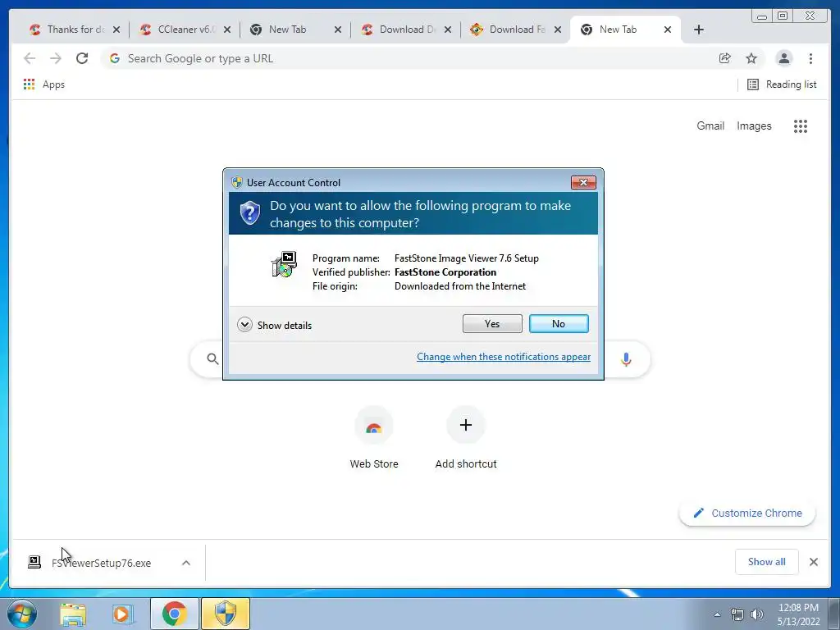840x630 pixels.
Task: Open Windows Media Player from taskbar
Action: click(x=123, y=614)
